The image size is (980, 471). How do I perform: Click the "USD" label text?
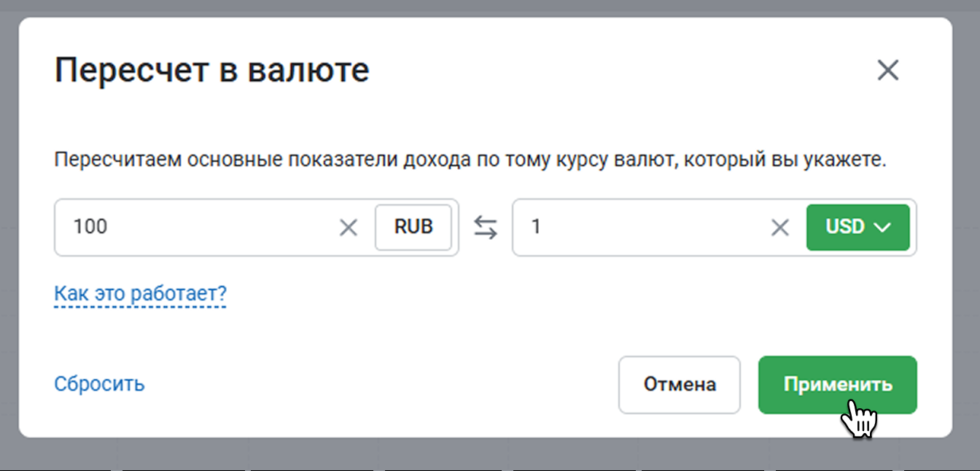844,227
